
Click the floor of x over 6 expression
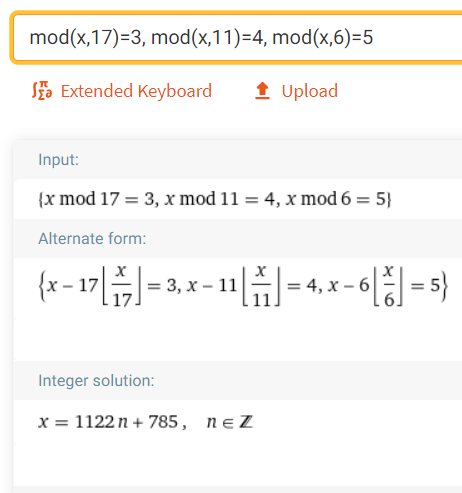(x=388, y=286)
